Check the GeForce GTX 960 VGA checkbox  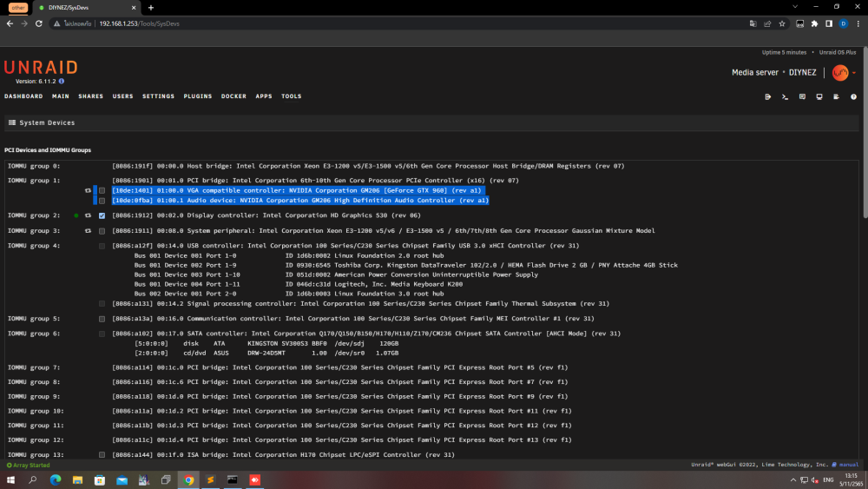[x=102, y=190]
